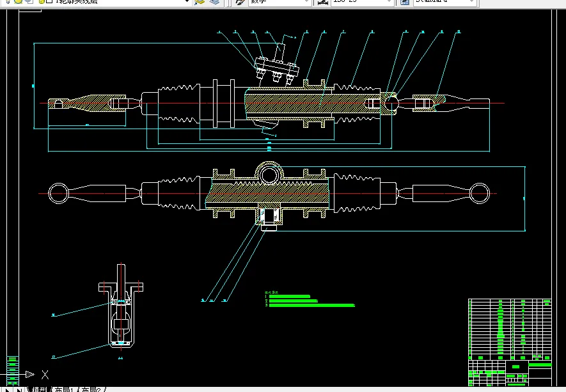Select the pinion housing circle in lower view
Image resolution: width=566 pixels, height=392 pixels.
(269, 176)
